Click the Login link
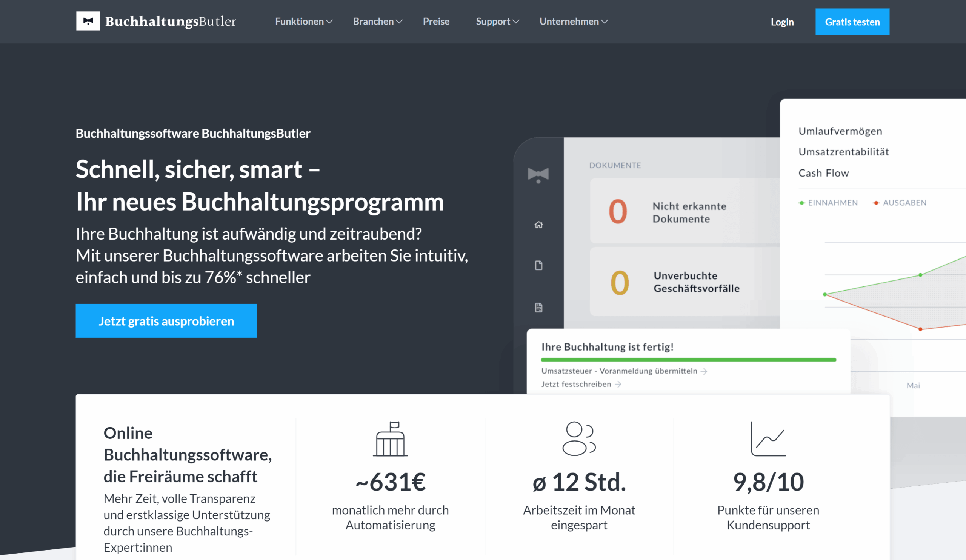Viewport: 966px width, 560px height. (782, 22)
